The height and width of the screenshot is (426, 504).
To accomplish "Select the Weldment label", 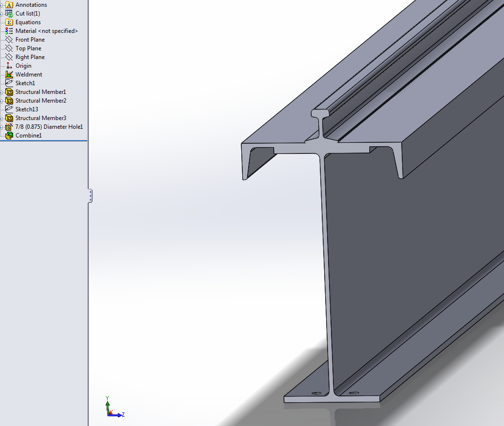I will pyautogui.click(x=29, y=74).
